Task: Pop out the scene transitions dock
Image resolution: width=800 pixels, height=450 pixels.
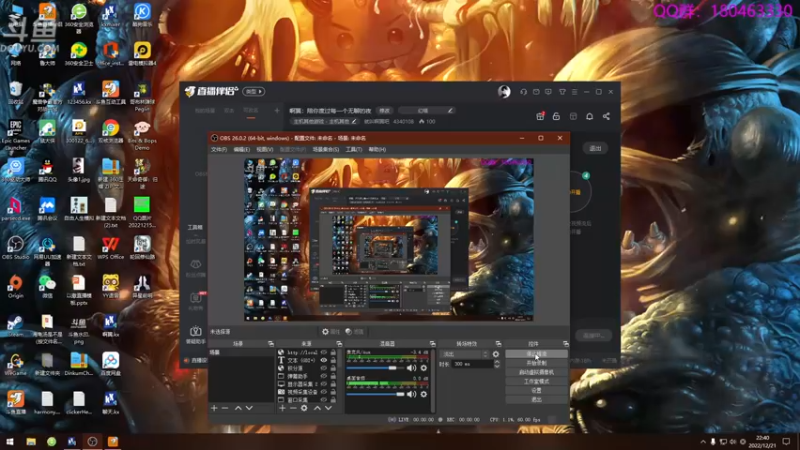Action: (x=498, y=344)
